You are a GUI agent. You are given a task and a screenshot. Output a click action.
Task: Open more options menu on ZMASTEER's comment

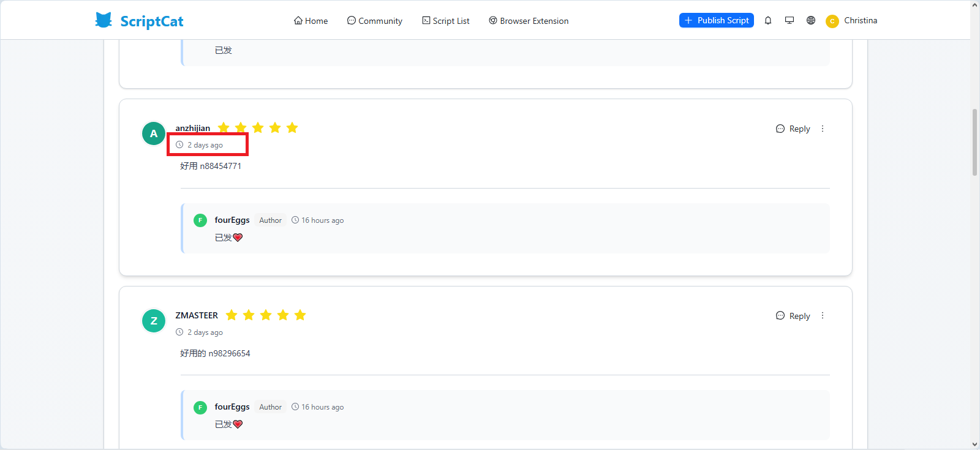(823, 316)
